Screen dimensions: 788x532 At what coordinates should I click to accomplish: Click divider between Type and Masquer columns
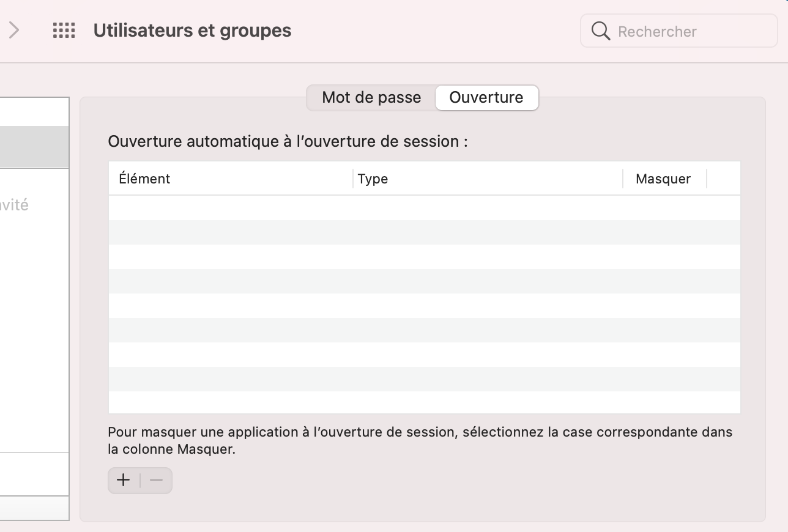point(623,179)
